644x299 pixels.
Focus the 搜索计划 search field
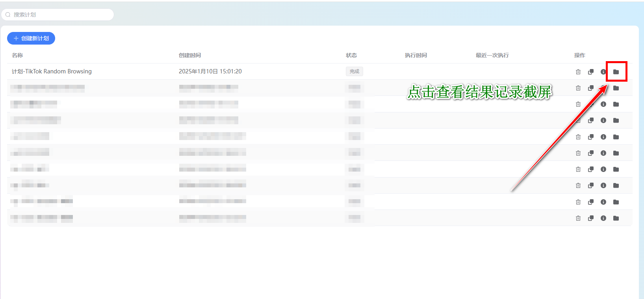58,15
